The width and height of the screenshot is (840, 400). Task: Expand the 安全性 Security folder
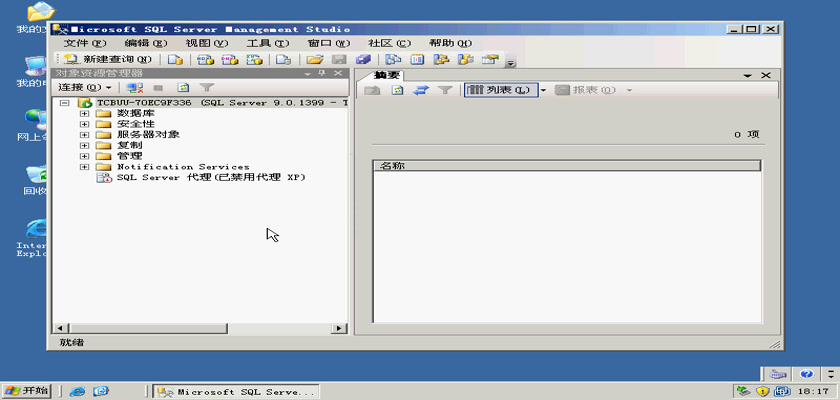coord(84,124)
